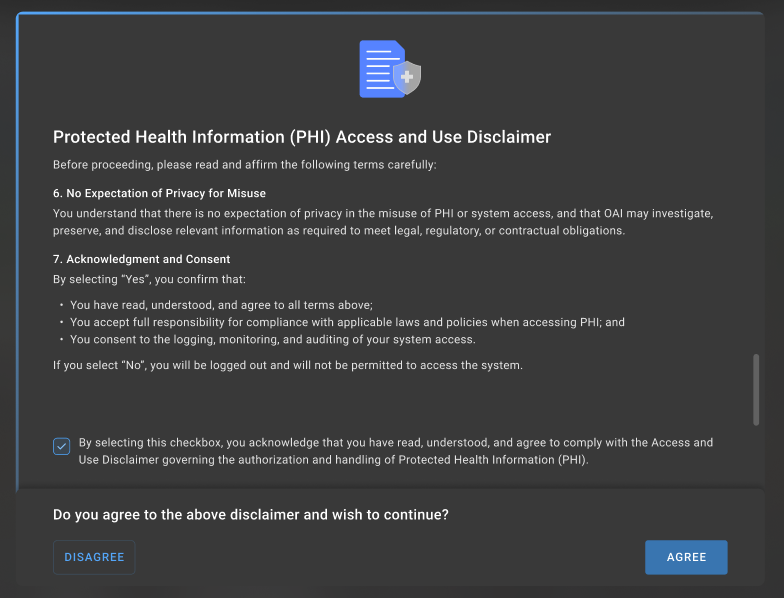The image size is (784, 598).
Task: Click the AGREE button
Action: [x=686, y=557]
